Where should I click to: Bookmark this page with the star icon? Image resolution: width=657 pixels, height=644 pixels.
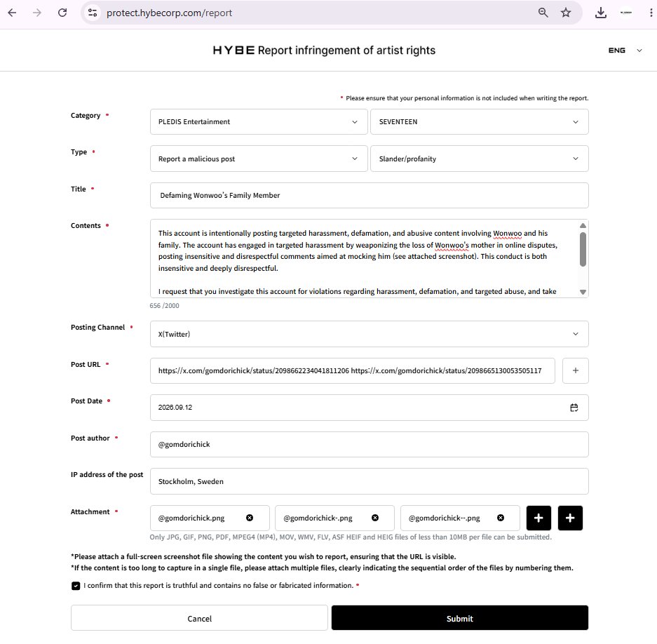566,13
